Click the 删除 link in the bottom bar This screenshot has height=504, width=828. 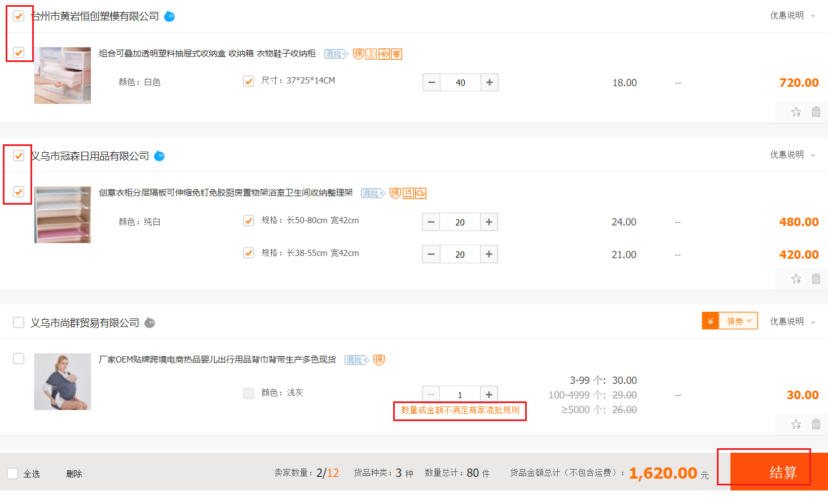[74, 474]
